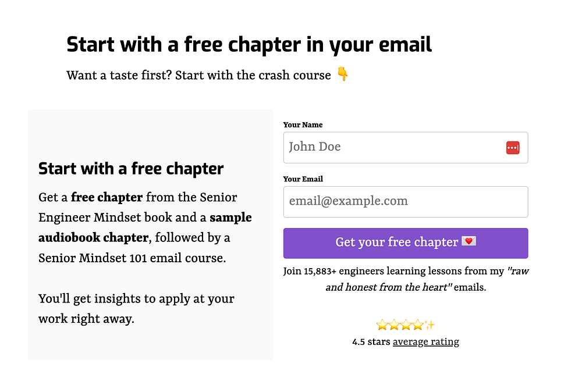Click the 4.5 stars text
Screen dimensions: 582x392
click(371, 342)
